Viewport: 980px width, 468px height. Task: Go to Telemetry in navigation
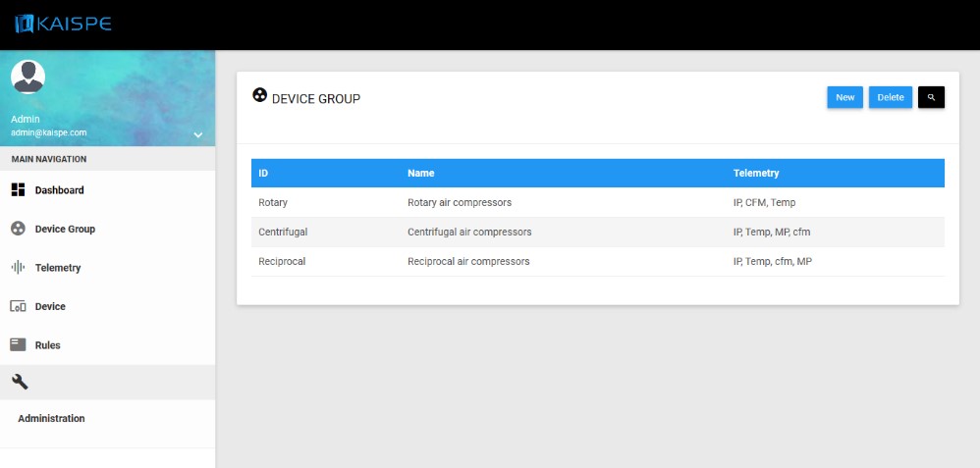58,268
